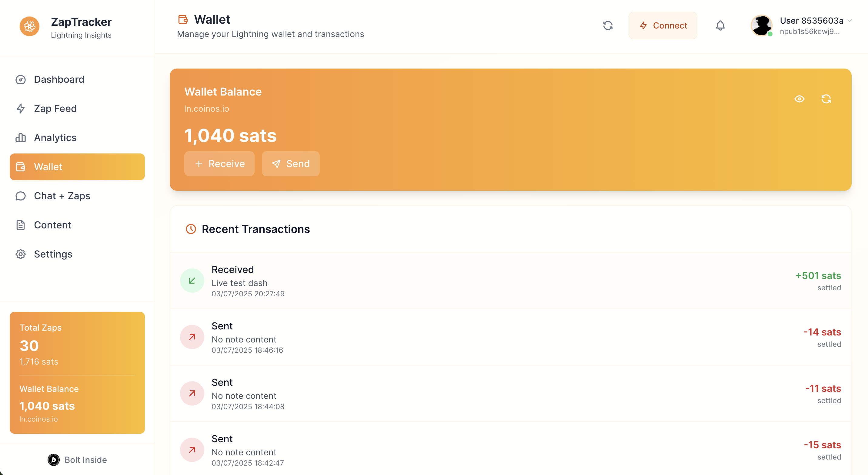Select Wallet in the sidebar menu
Screen dimensions: 868x475
[x=48, y=167]
